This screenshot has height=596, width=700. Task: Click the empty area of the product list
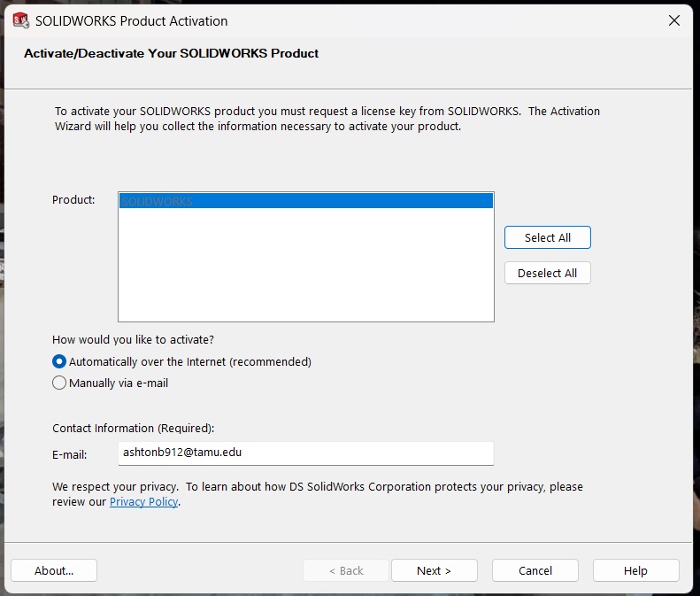click(305, 266)
